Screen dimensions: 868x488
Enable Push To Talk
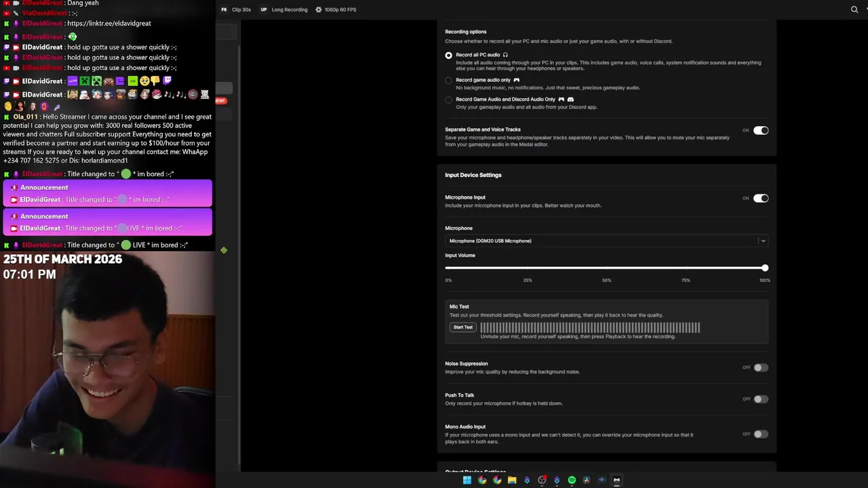point(761,399)
